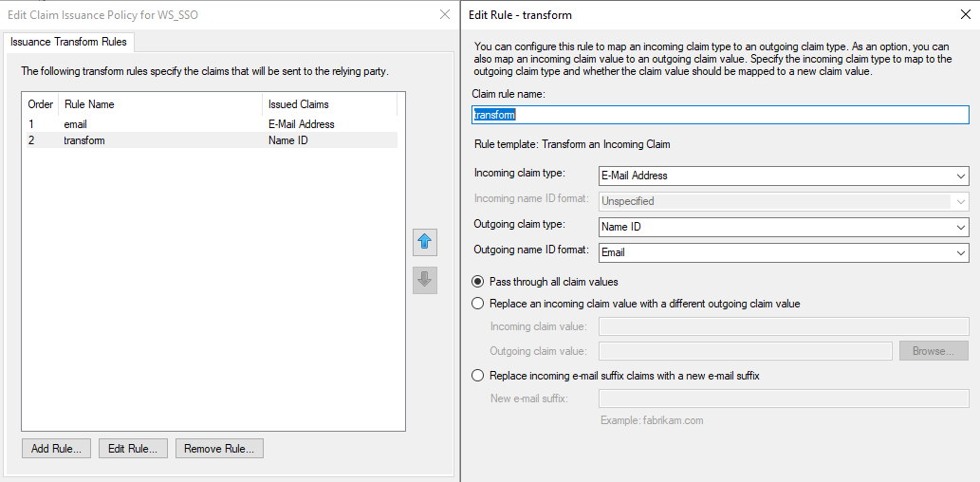Screen dimensions: 980x482
Task: Open the Incoming claim type dropdown
Action: click(x=784, y=176)
